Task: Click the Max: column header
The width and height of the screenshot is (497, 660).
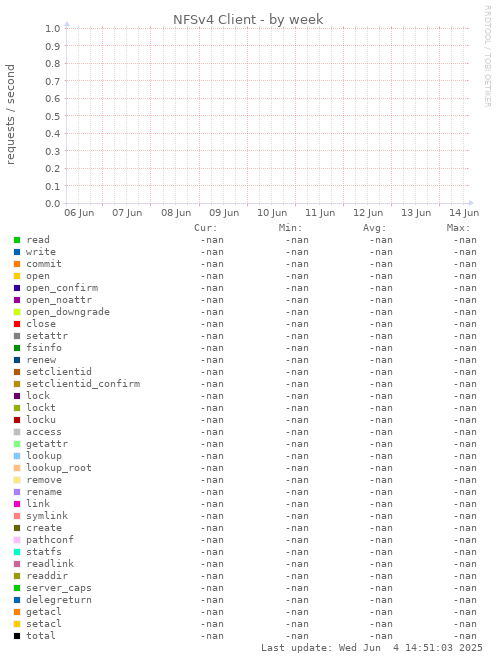Action: point(458,228)
